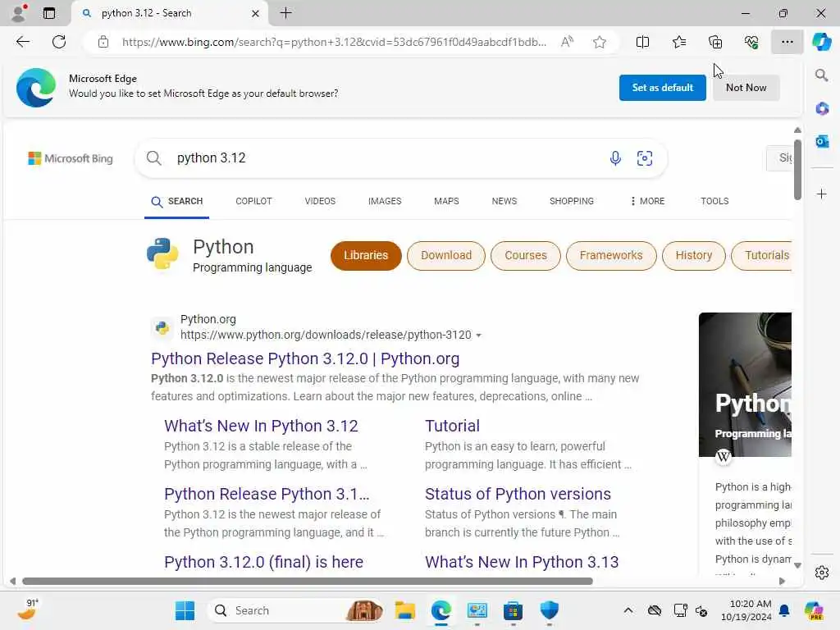Expand Python.org result URL dropdown arrow
The width and height of the screenshot is (840, 630).
pyautogui.click(x=478, y=336)
